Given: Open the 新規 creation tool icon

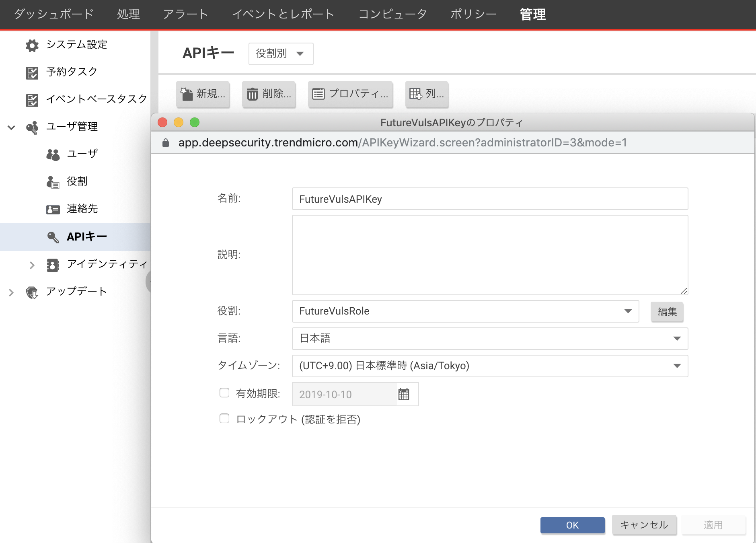Looking at the screenshot, I should (x=186, y=94).
